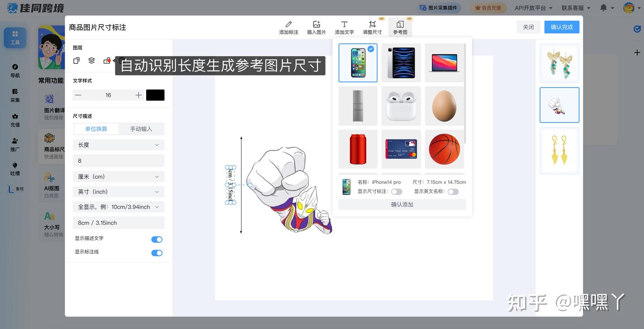Click the layer stack order icon
Image resolution: width=644 pixels, height=329 pixels.
pyautogui.click(x=91, y=60)
